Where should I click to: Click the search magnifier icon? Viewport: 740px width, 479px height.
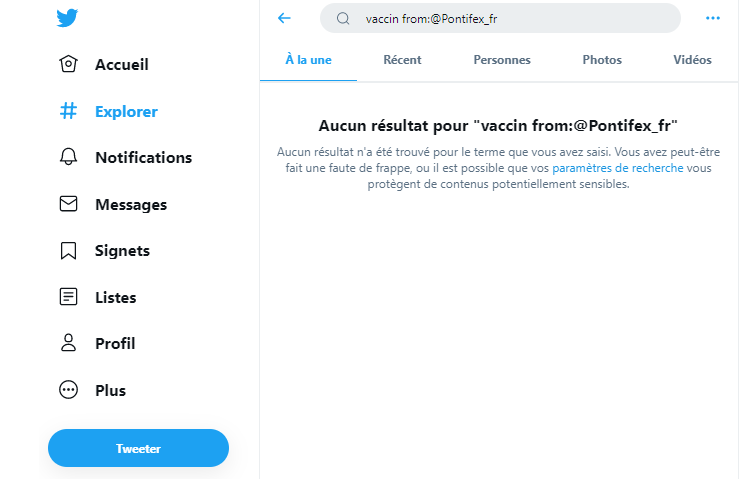(343, 18)
